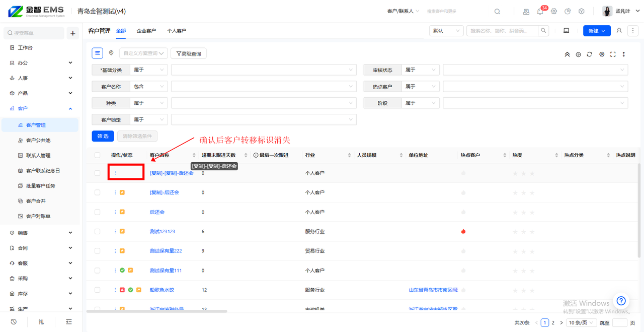This screenshot has height=332, width=644.
Task: Check the select-all checkbox in table header
Action: click(x=98, y=155)
